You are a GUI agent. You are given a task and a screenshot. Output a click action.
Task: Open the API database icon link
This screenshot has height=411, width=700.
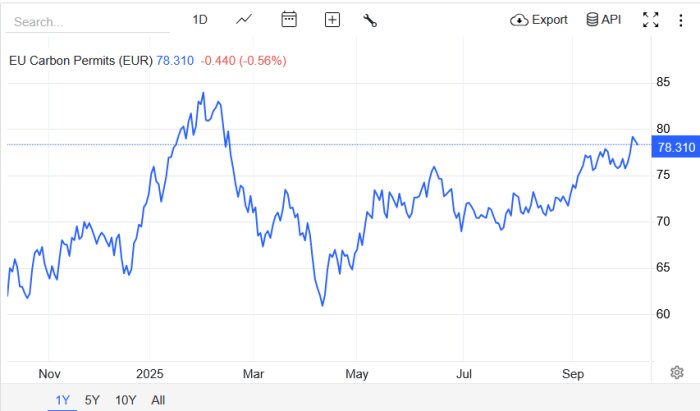pyautogui.click(x=604, y=19)
